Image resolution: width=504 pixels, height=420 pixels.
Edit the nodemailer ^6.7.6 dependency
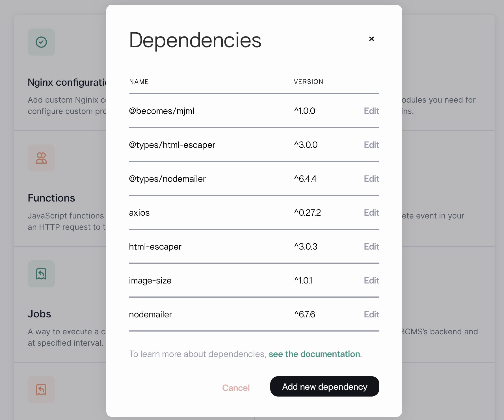click(x=371, y=314)
